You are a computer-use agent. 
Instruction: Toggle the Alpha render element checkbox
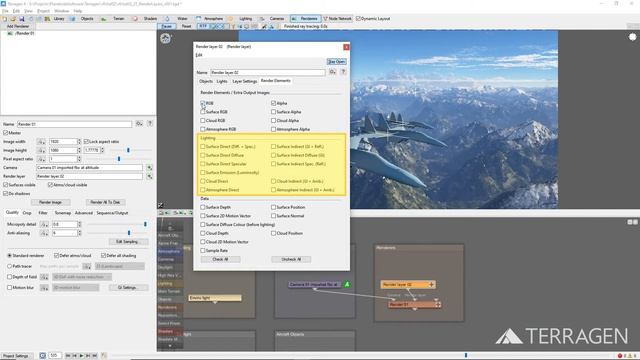(273, 103)
